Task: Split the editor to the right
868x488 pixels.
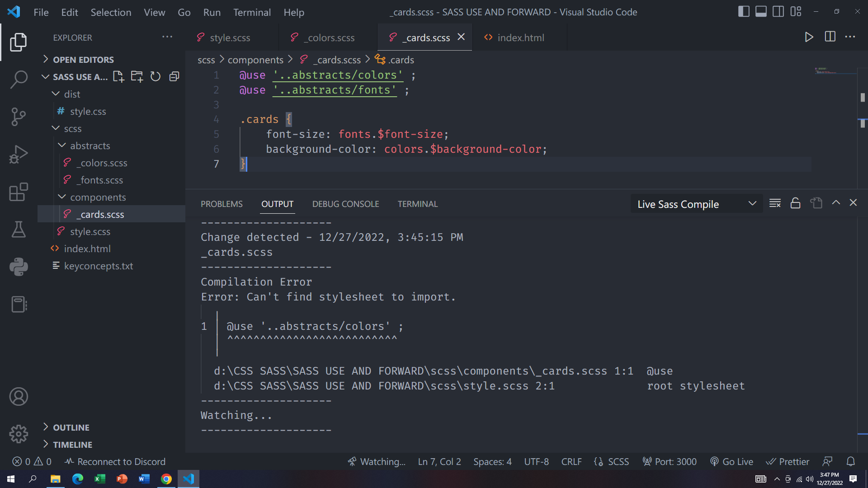Action: 830,37
